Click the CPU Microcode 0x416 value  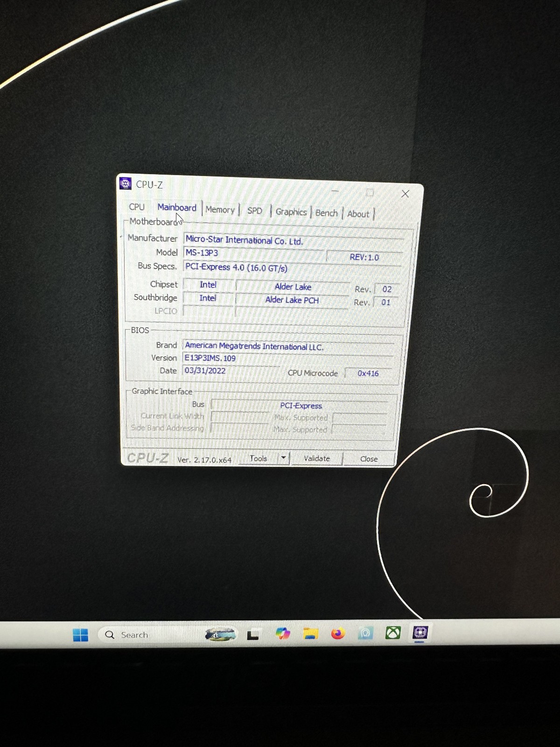click(368, 373)
